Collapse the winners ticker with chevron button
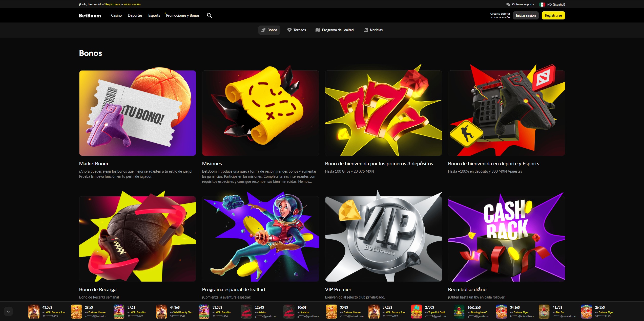 pos(8,311)
